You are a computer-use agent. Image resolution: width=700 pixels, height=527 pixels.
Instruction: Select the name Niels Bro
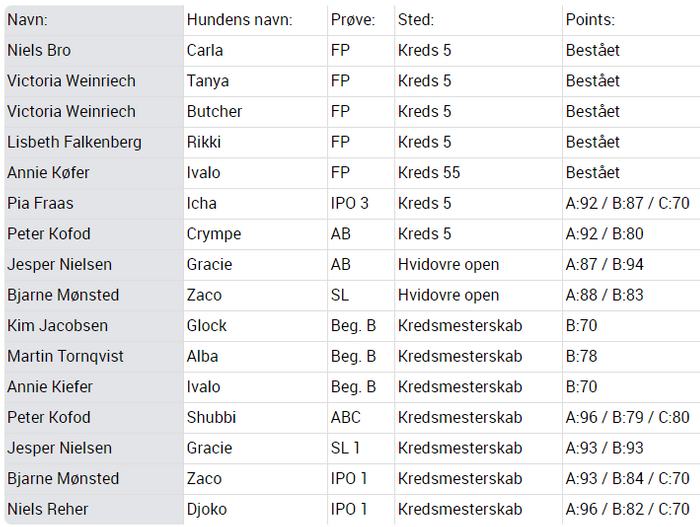click(39, 50)
